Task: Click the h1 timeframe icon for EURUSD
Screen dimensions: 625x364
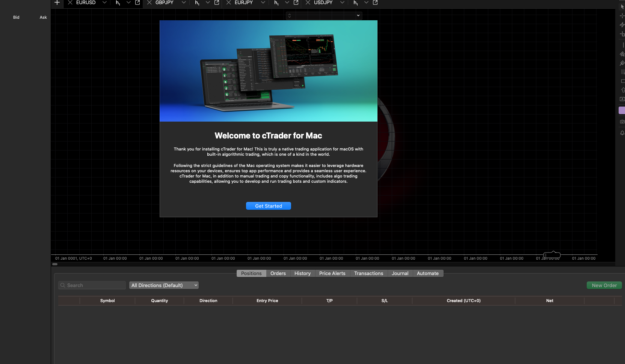Action: click(x=118, y=3)
